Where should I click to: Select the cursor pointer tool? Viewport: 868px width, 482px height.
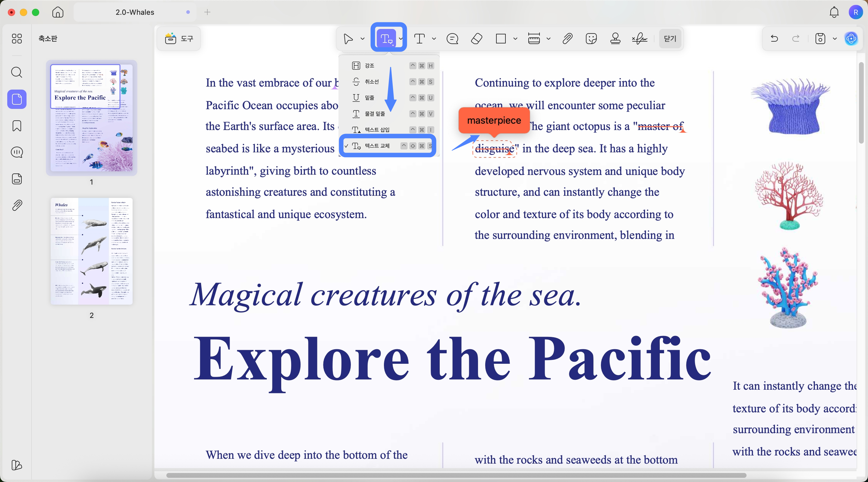[348, 39]
